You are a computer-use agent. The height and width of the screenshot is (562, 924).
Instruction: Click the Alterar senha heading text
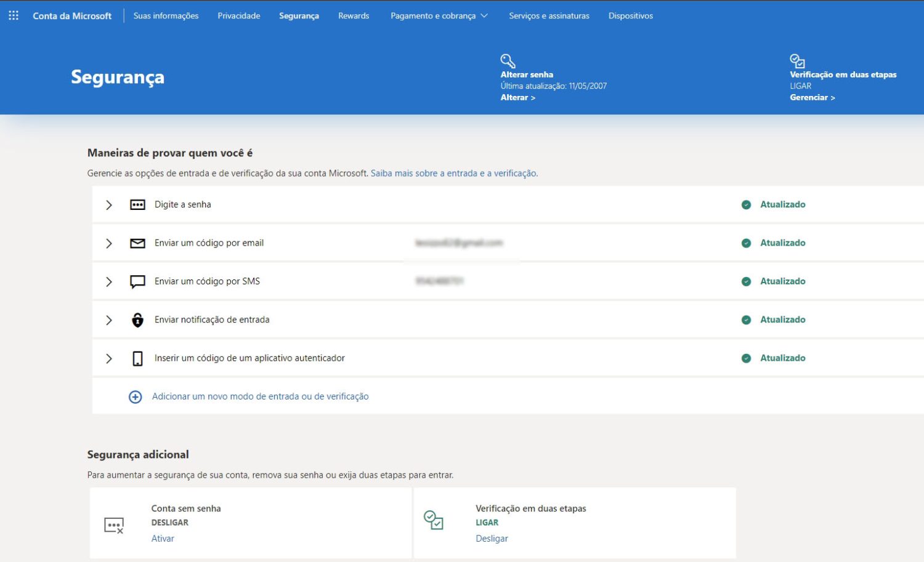tap(527, 74)
